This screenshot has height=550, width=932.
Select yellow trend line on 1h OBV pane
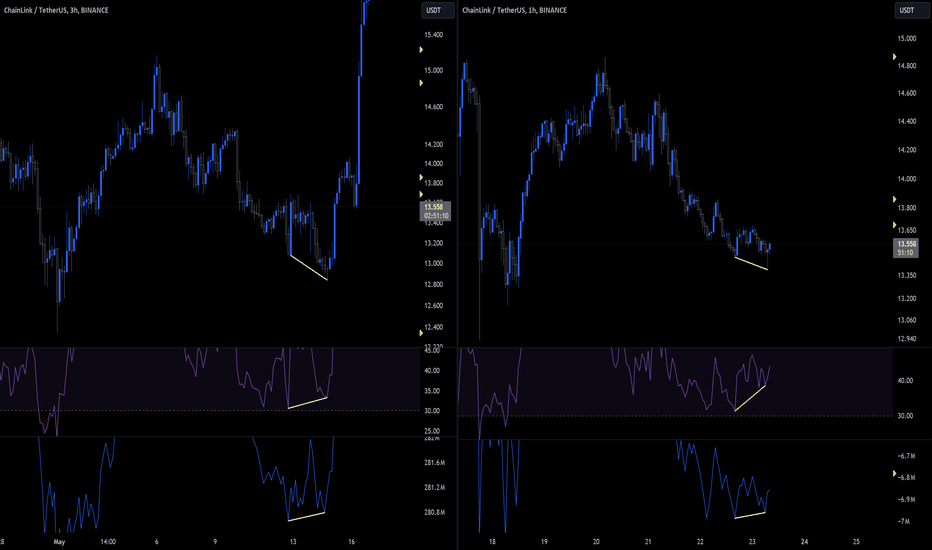[750, 515]
